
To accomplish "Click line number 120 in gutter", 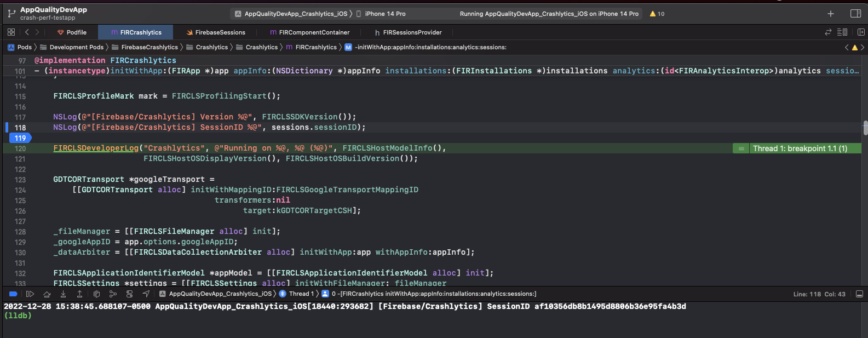I will click(x=20, y=148).
